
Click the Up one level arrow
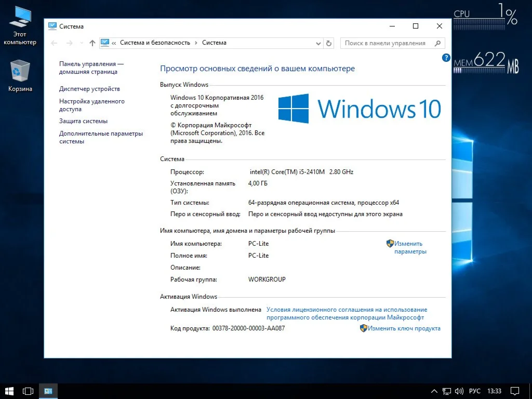[92, 43]
